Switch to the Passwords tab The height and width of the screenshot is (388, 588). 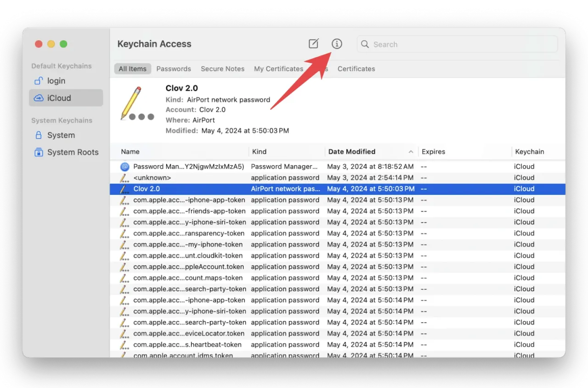[174, 68]
